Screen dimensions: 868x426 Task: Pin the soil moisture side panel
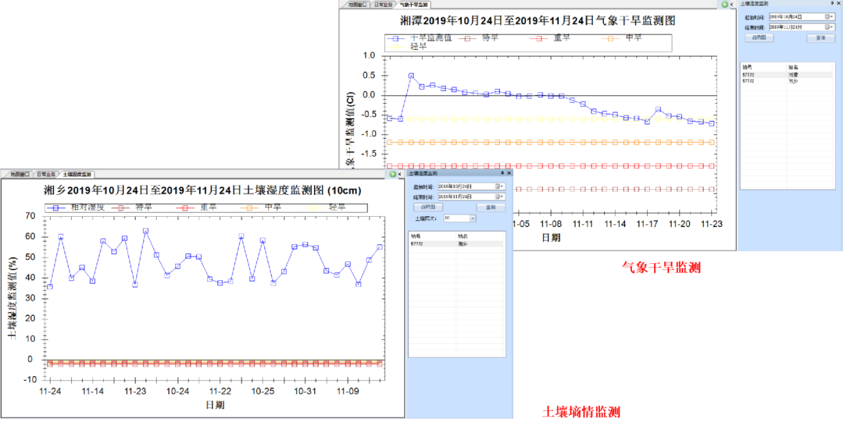(x=502, y=174)
